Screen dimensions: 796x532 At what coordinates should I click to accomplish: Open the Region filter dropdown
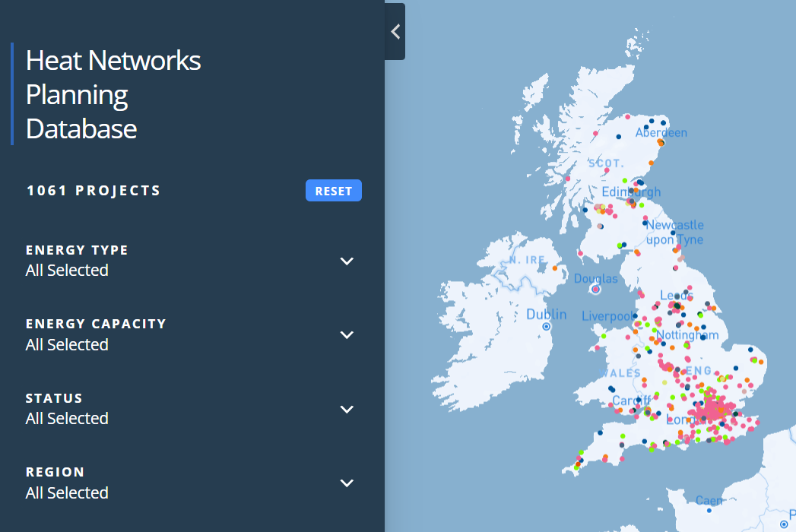pos(347,483)
